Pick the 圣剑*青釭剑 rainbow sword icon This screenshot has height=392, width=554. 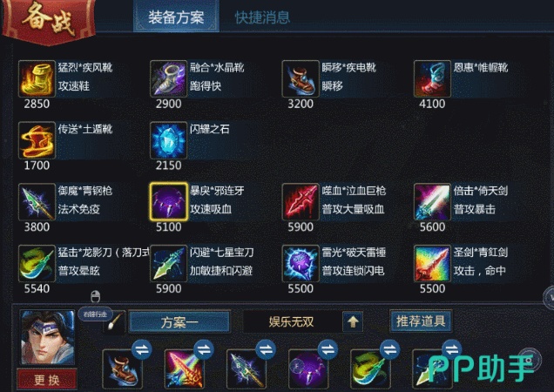[432, 264]
